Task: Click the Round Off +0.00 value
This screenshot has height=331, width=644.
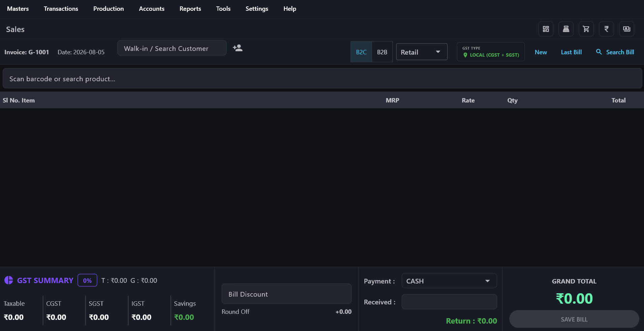Action: click(x=343, y=312)
